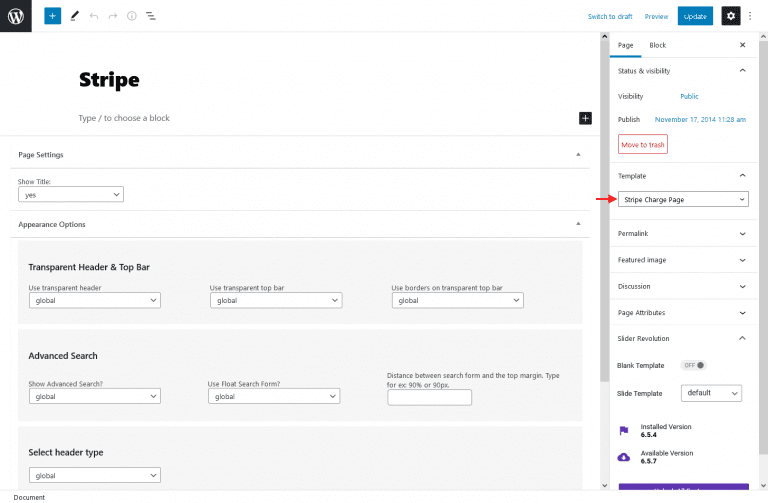The image size is (768, 503).
Task: Open the Select header type dropdown
Action: pos(95,475)
